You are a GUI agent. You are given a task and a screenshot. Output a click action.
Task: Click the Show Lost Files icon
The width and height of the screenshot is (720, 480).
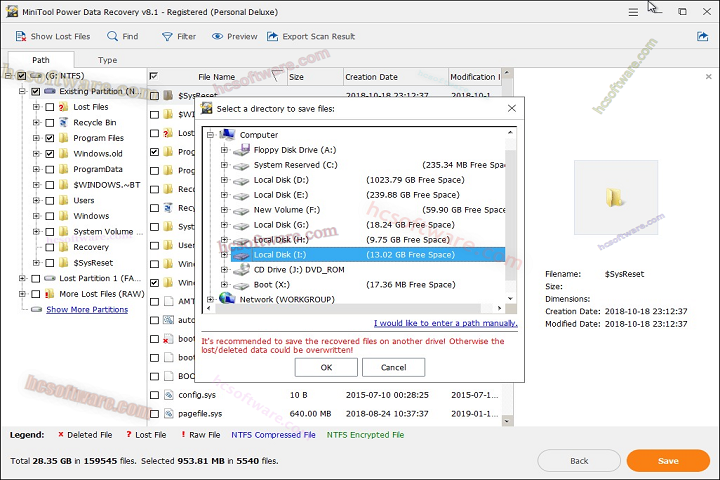click(x=21, y=36)
